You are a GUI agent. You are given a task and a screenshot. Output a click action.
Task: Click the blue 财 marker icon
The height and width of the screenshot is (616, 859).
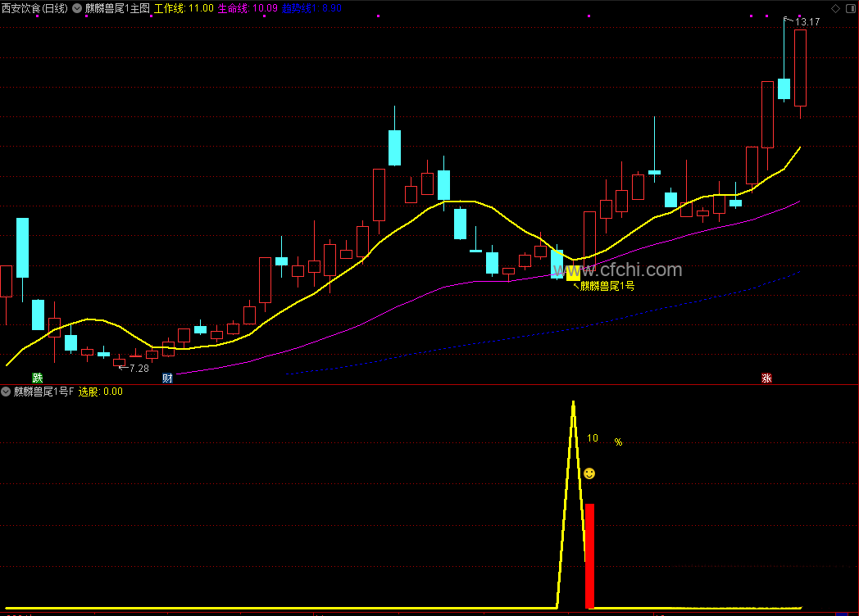168,378
